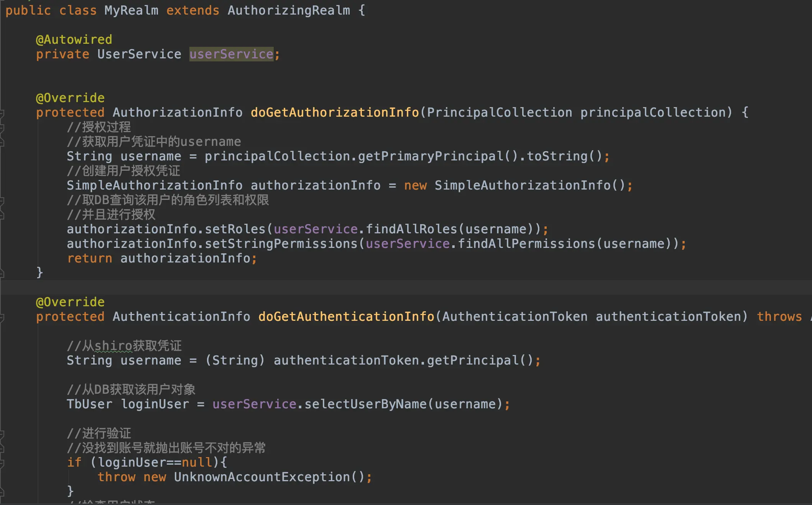812x505 pixels.
Task: Click the TbUser type name
Action: [89, 404]
